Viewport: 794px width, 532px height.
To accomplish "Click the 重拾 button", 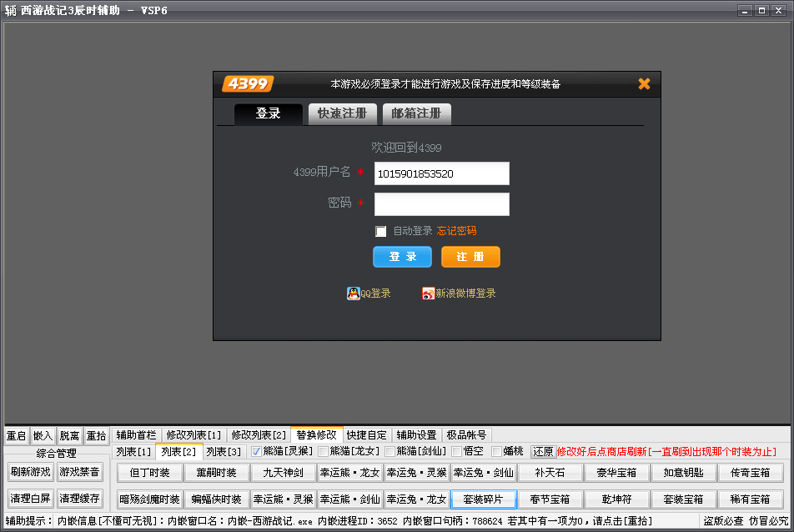I will point(96,435).
